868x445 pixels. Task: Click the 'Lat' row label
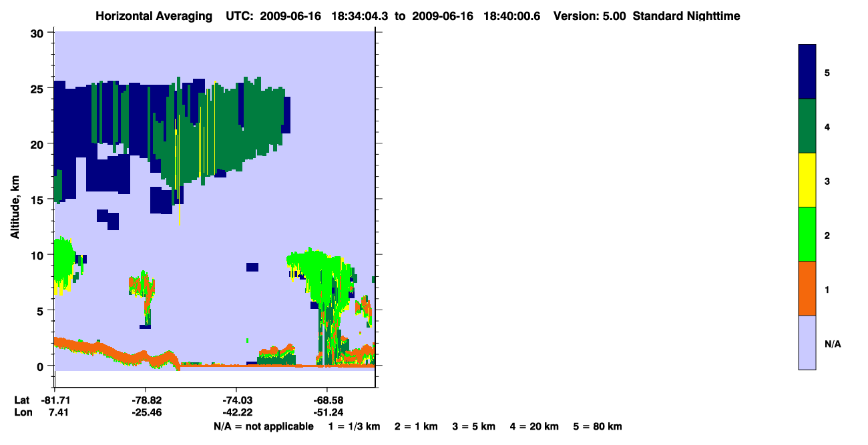click(x=22, y=400)
